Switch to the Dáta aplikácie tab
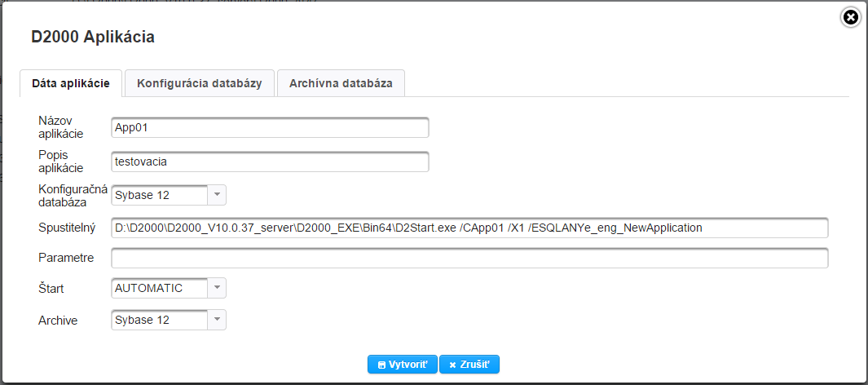 [71, 83]
